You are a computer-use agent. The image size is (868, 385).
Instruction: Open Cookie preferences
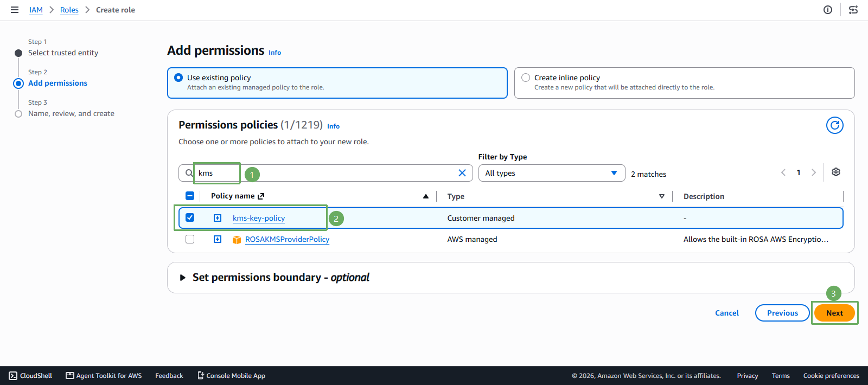[831, 376]
